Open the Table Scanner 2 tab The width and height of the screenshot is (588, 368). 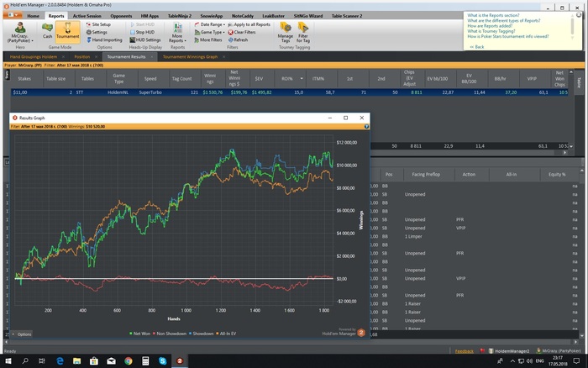coord(347,16)
